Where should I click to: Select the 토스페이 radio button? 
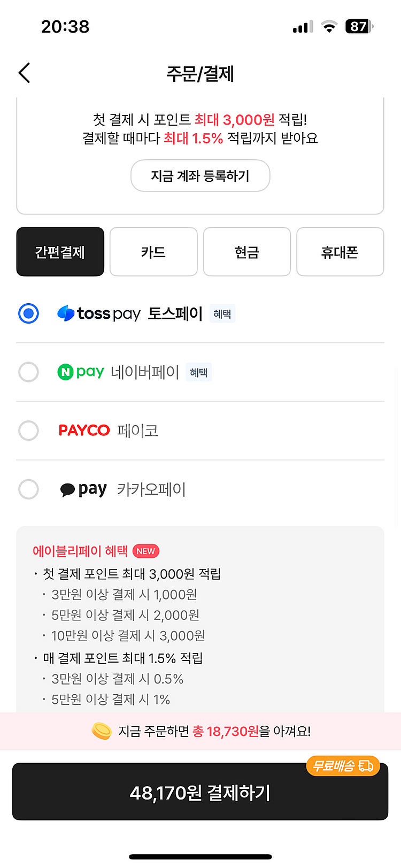[x=28, y=313]
